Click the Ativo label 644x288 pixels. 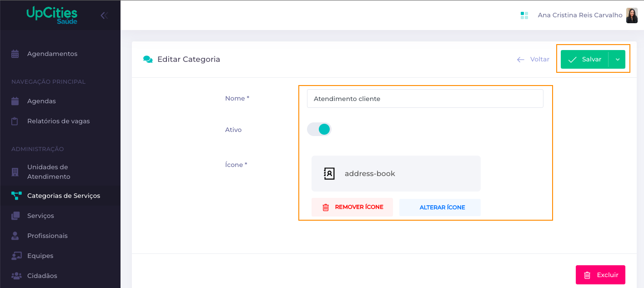tap(233, 130)
